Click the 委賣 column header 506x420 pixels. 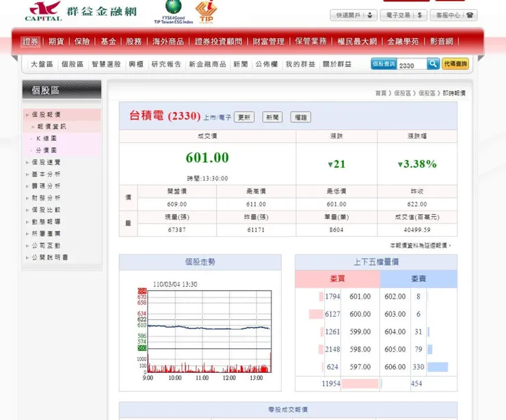418,278
